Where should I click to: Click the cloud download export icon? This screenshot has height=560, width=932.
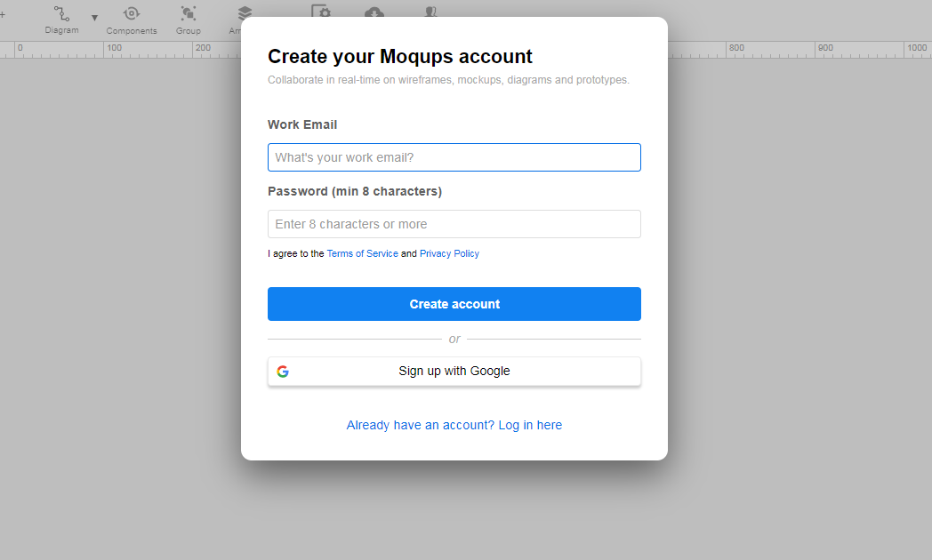[374, 12]
